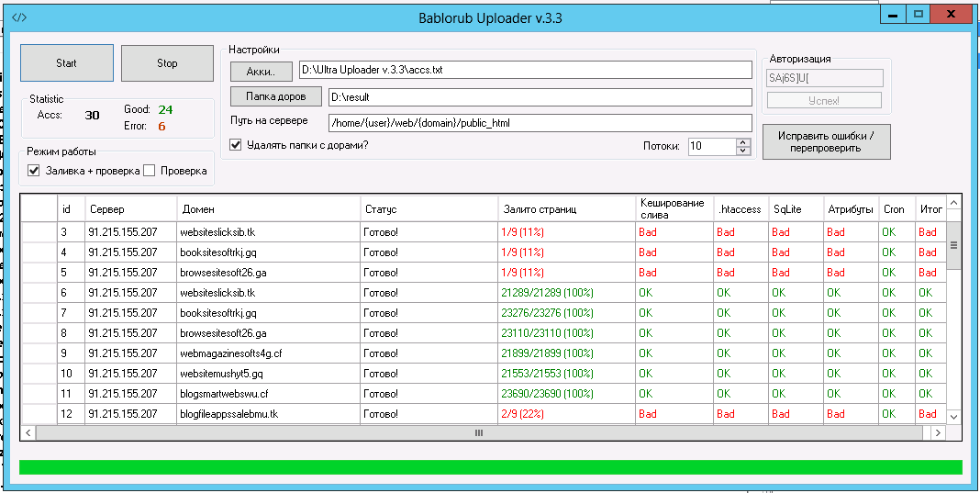Click the Потоки value field showing 10
980x493 pixels.
click(x=711, y=146)
